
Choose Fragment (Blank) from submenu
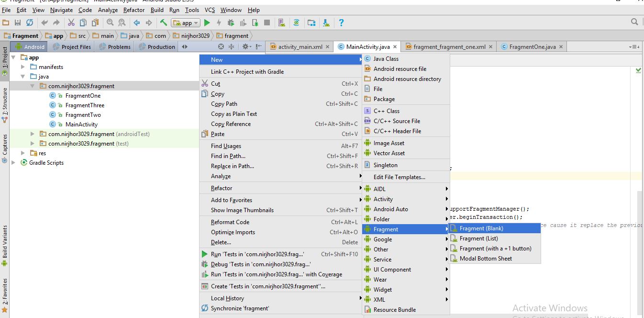pyautogui.click(x=494, y=228)
